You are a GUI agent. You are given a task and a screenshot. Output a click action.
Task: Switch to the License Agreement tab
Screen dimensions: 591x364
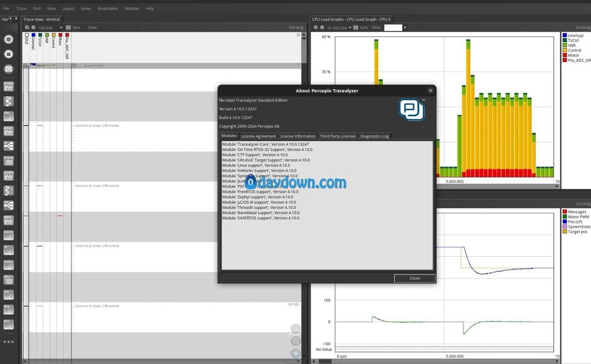(258, 136)
